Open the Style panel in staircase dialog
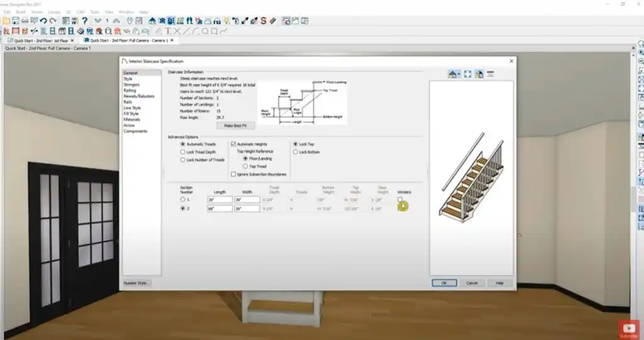 [x=128, y=79]
